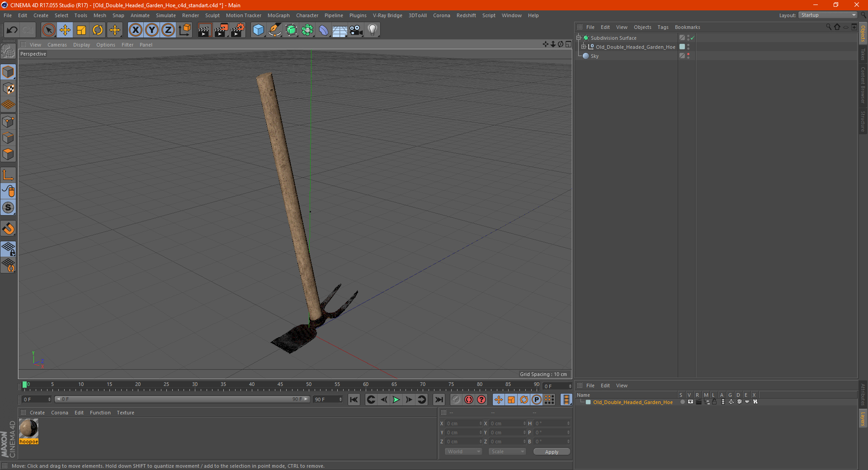Switch to Texture mode in left sidebar

click(x=8, y=89)
